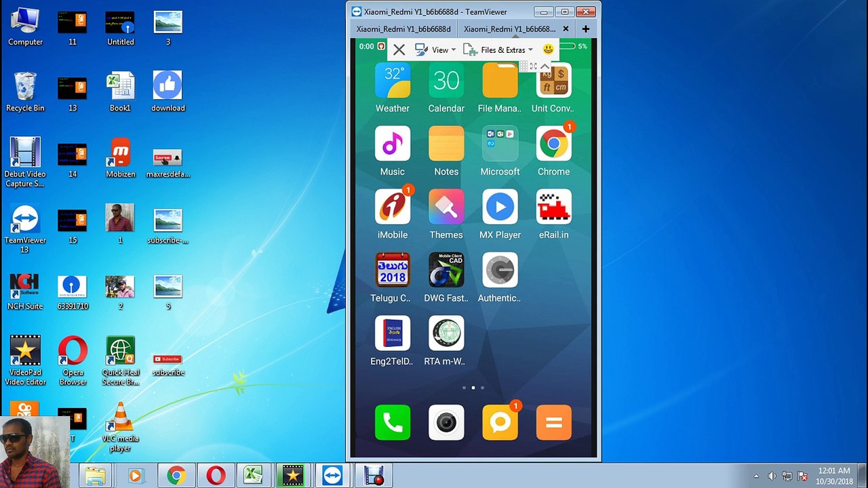The width and height of the screenshot is (868, 488).
Task: Open the Microsoft apps folder
Action: [500, 144]
